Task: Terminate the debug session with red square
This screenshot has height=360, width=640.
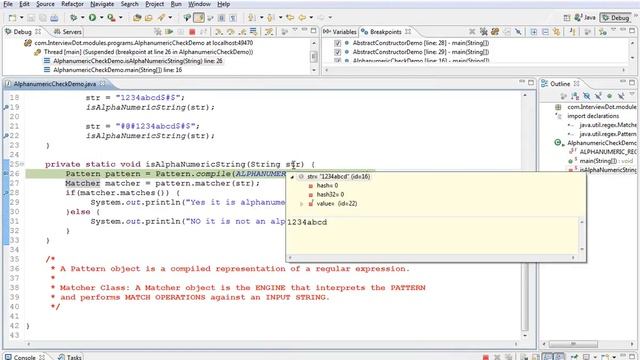Action: coord(192,31)
